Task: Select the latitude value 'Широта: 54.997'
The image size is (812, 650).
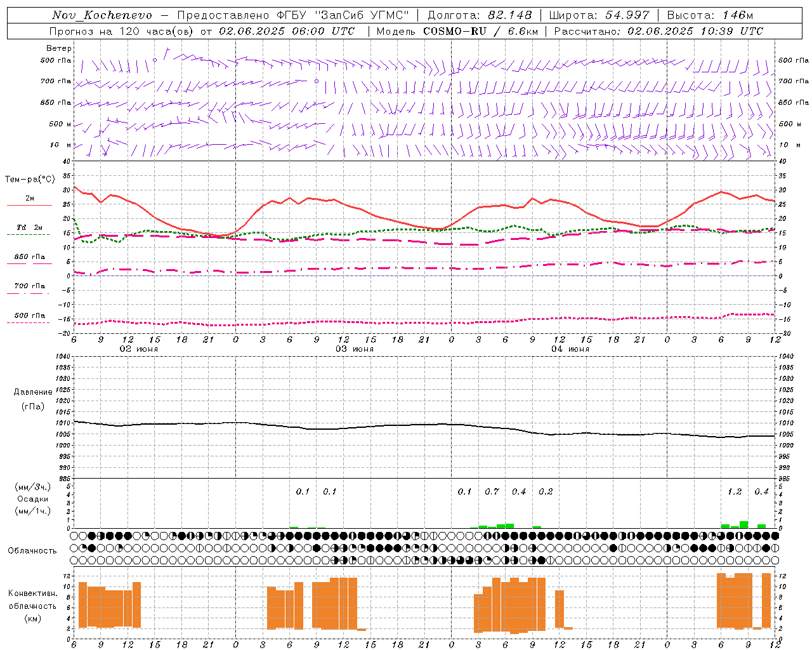Action: point(599,15)
